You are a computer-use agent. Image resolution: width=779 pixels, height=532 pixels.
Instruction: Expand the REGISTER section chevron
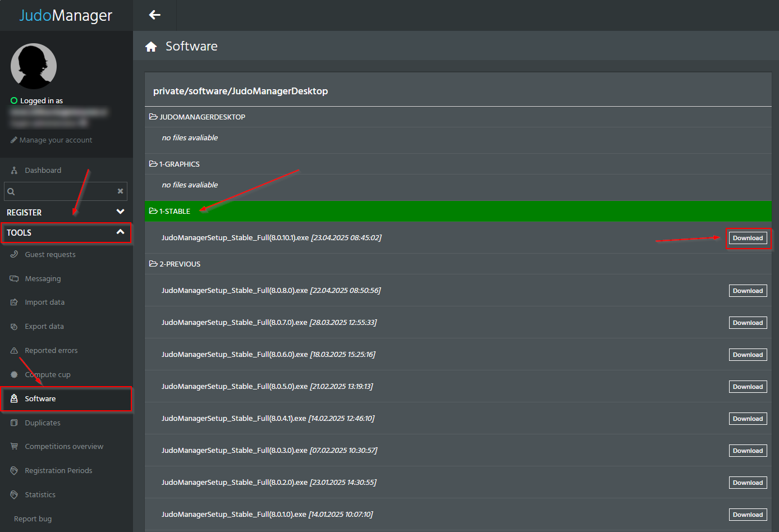point(120,212)
